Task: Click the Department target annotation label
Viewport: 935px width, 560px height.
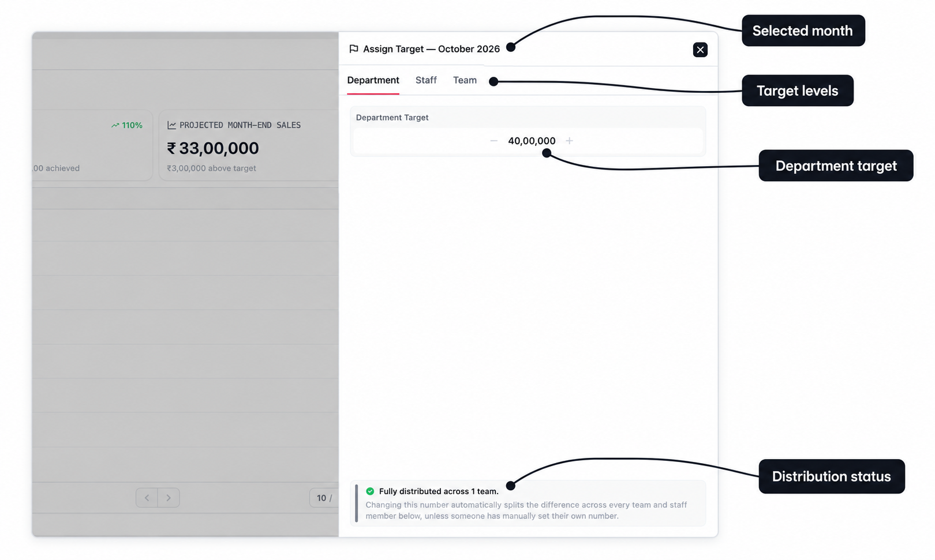Action: pos(836,166)
